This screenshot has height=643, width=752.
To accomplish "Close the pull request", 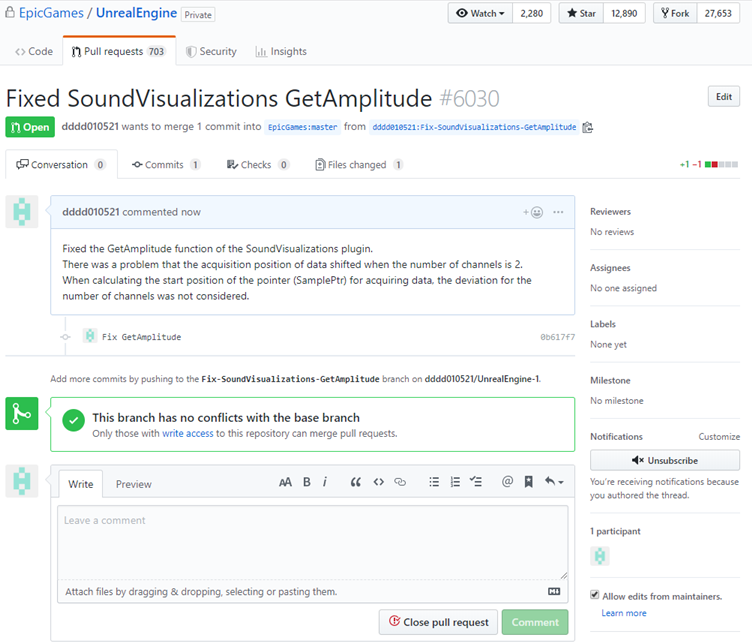I will [438, 622].
